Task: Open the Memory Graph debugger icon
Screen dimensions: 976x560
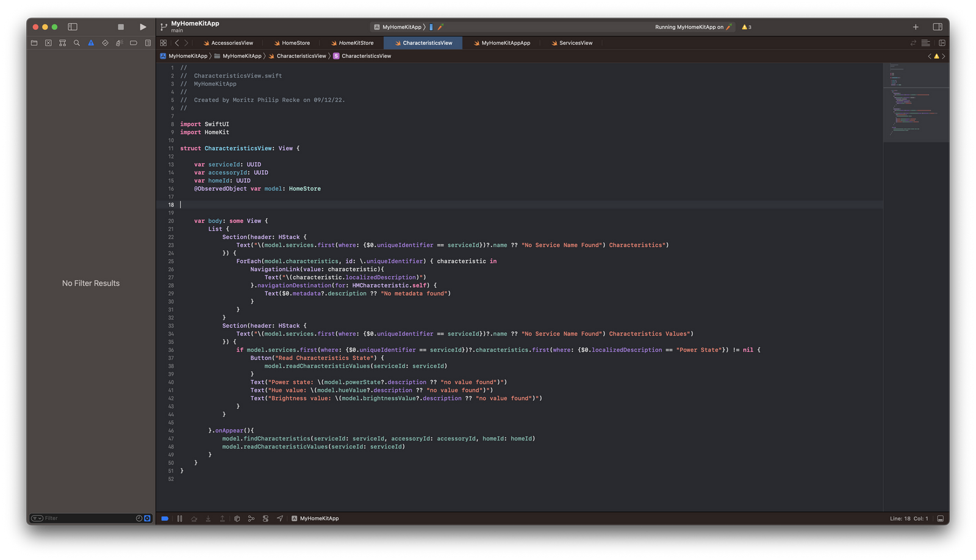Action: point(251,518)
